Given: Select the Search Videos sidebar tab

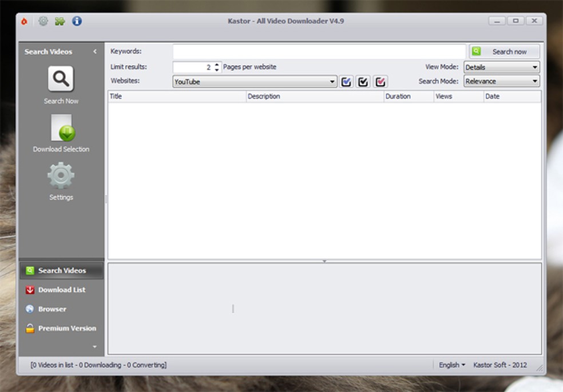Looking at the screenshot, I should [x=62, y=270].
